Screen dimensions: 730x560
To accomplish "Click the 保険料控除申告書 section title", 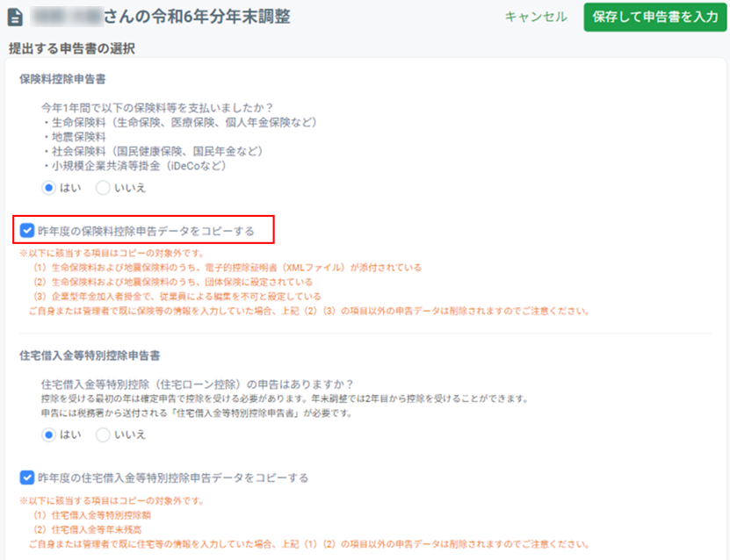I will click(62, 79).
